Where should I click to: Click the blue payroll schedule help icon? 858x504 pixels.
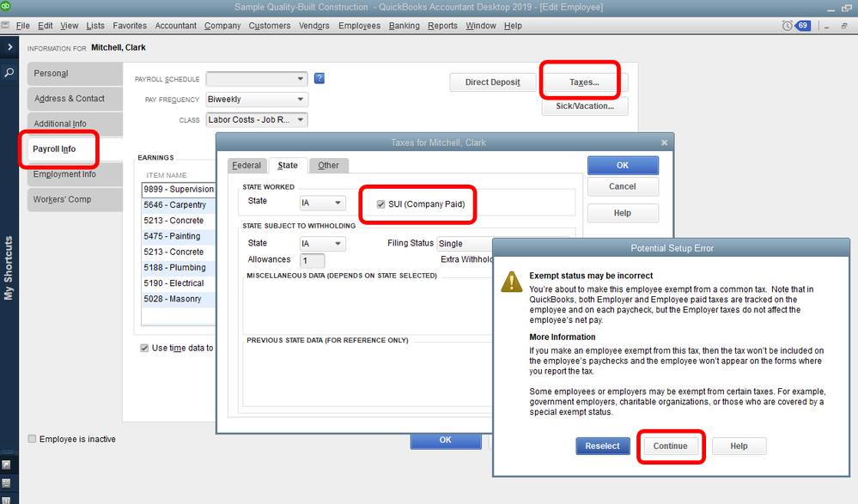[x=319, y=78]
